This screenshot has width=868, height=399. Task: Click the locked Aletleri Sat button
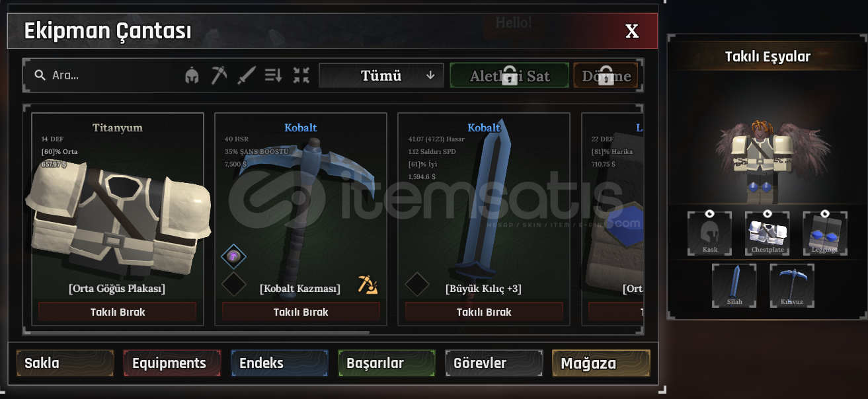click(x=510, y=75)
